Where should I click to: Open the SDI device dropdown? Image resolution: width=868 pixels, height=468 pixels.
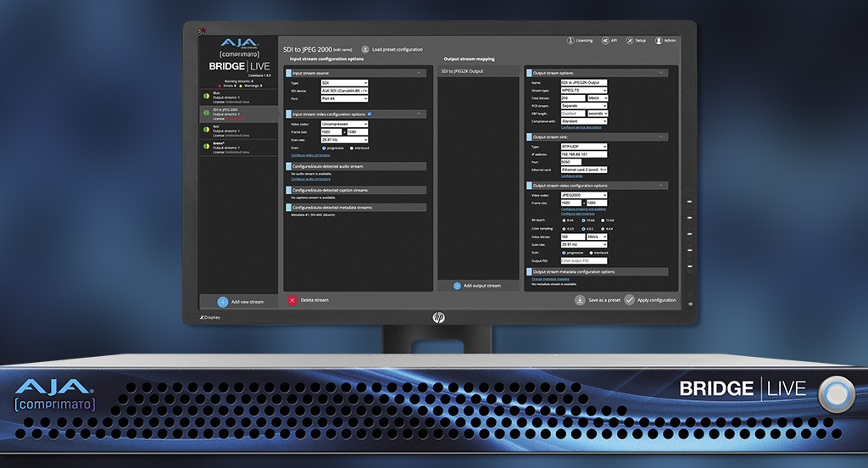click(344, 91)
